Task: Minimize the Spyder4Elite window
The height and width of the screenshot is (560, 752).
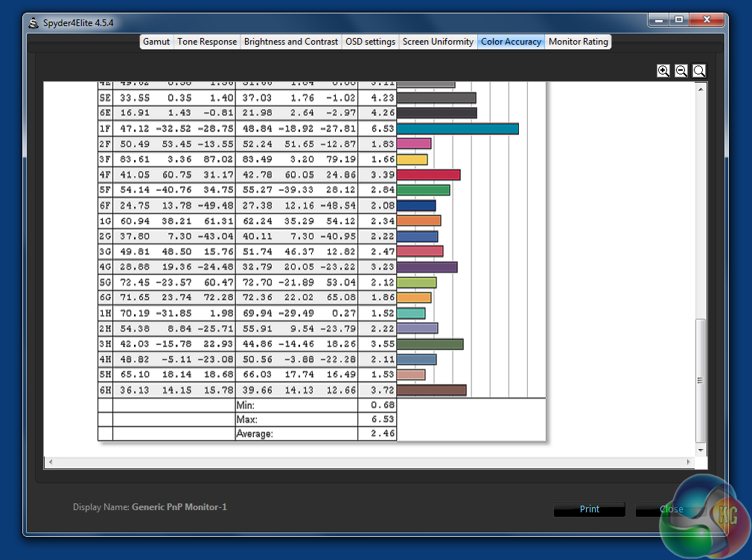Action: click(659, 19)
